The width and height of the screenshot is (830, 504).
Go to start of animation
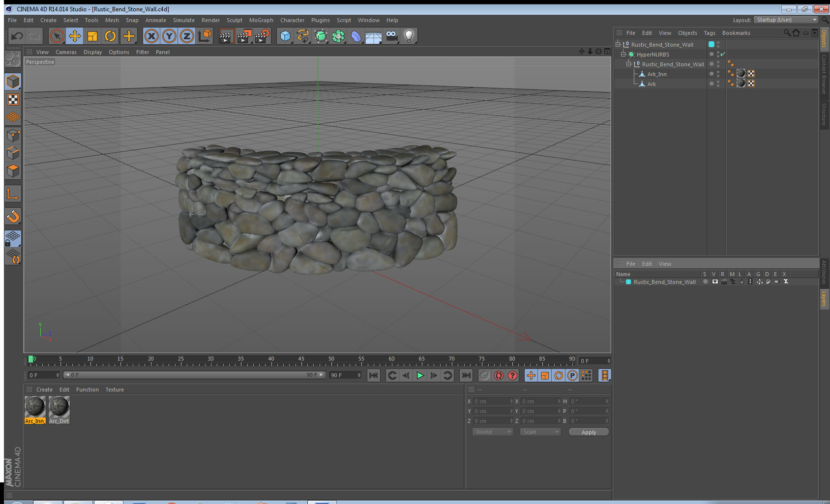pos(374,375)
